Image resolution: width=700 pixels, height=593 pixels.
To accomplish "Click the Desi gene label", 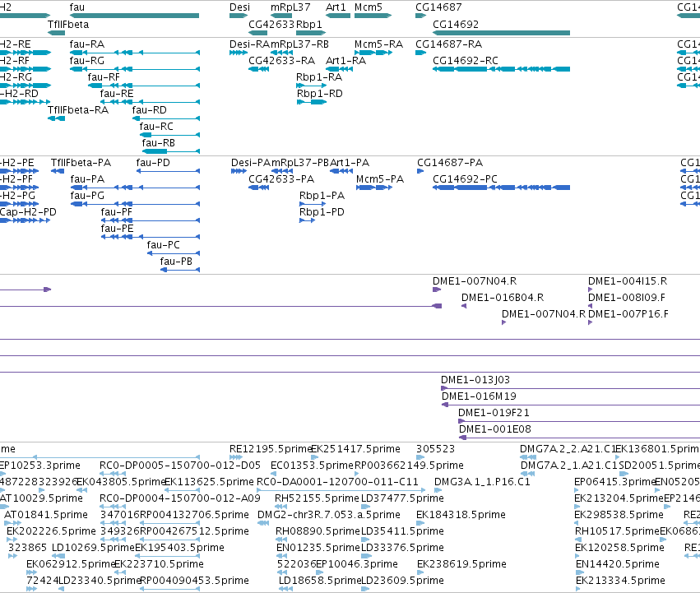I will coord(239,7).
